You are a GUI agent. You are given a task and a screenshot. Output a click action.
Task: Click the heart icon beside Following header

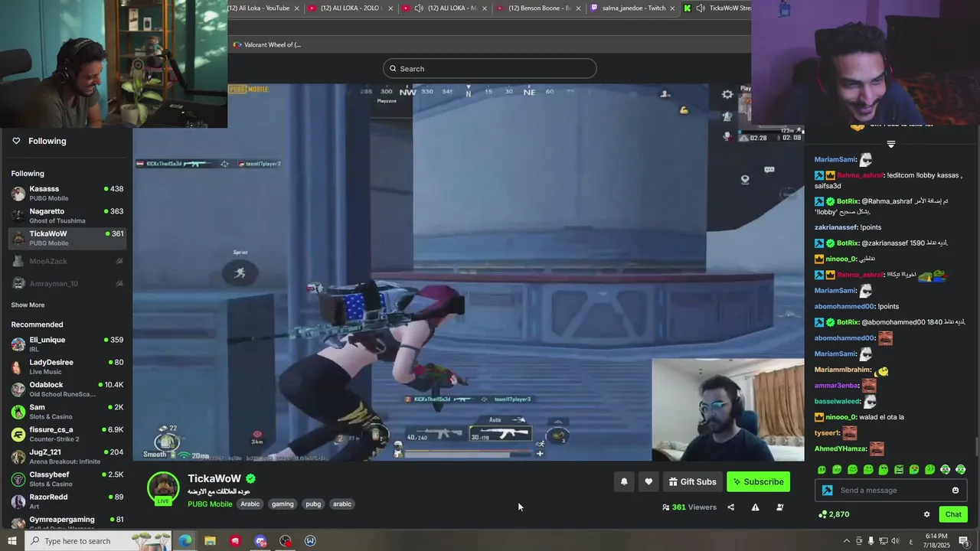click(16, 141)
